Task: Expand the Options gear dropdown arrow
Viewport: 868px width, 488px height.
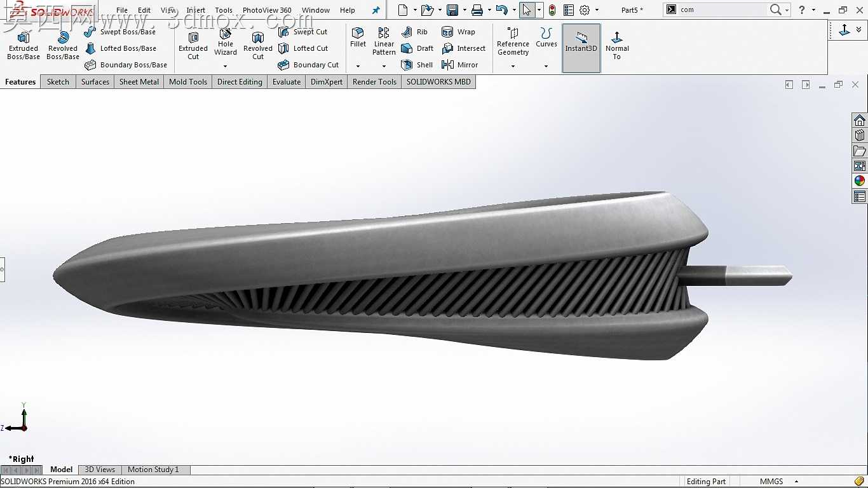Action: pos(597,10)
